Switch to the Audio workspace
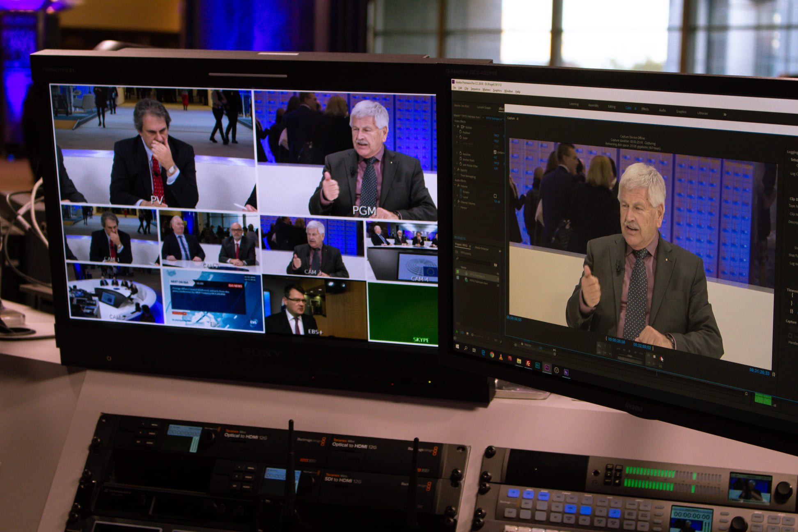Screen dimensions: 798x532 (662, 110)
